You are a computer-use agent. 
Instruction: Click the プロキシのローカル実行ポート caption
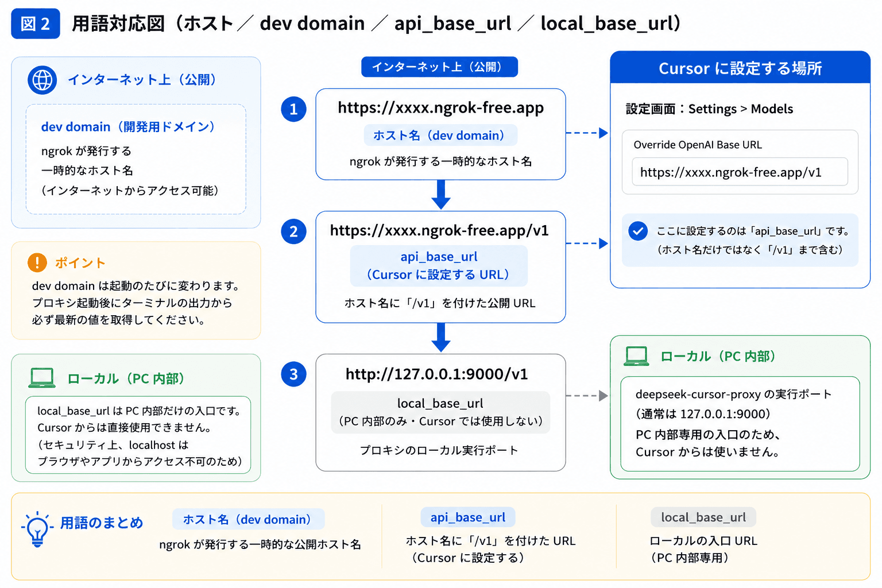point(439,450)
